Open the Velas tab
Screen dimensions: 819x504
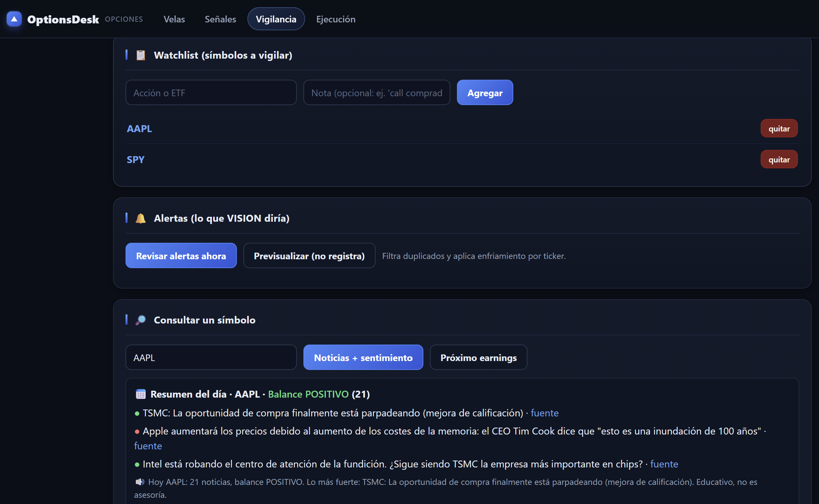174,19
